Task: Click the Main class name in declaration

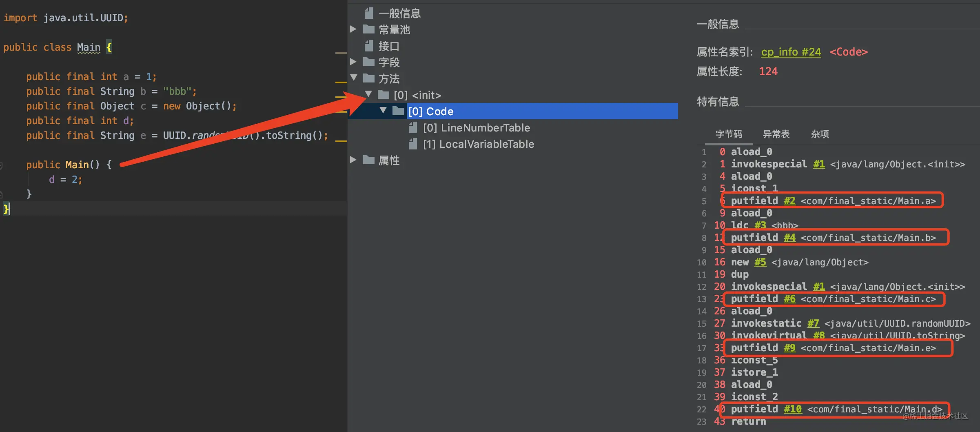Action: (x=89, y=47)
